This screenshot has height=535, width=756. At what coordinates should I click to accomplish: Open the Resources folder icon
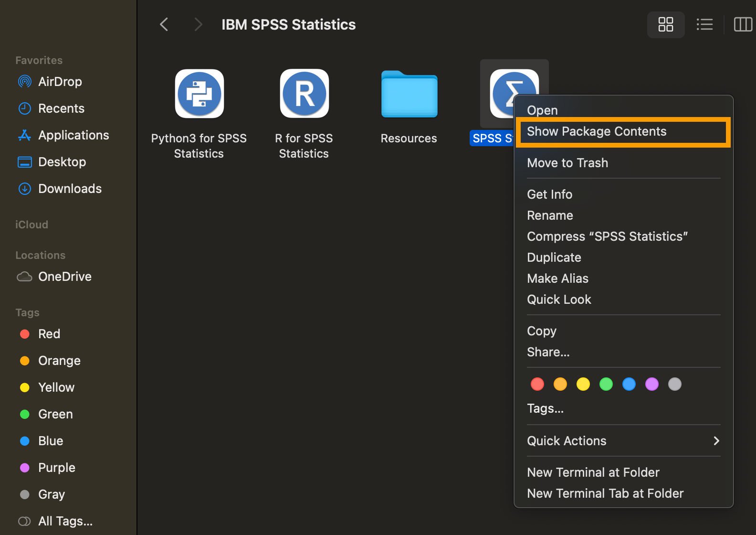(409, 94)
